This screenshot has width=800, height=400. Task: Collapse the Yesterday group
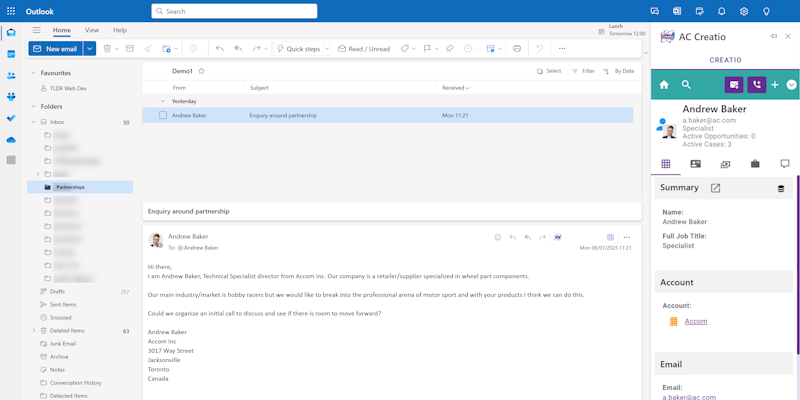point(163,101)
